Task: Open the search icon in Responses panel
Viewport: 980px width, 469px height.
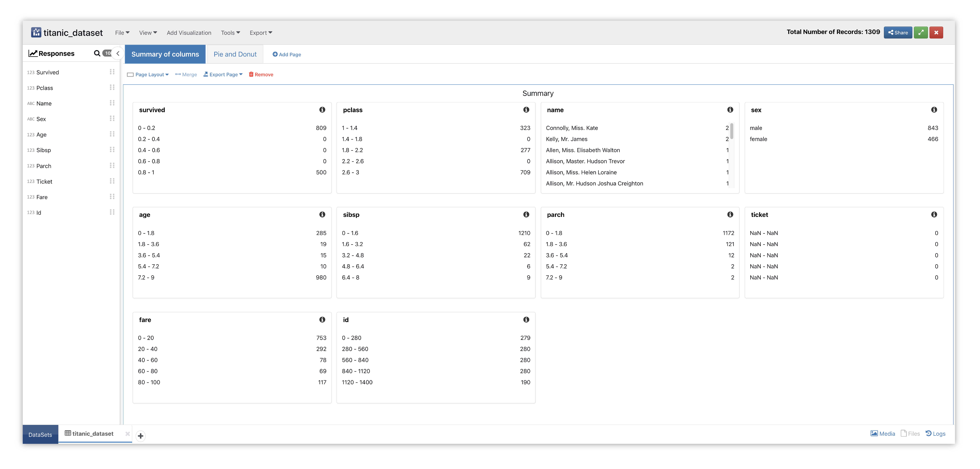Action: click(97, 53)
